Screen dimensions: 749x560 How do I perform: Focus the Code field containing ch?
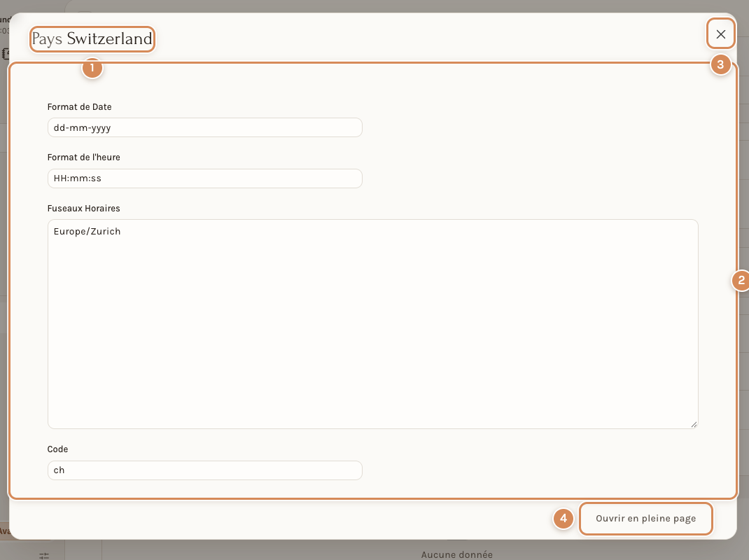205,470
